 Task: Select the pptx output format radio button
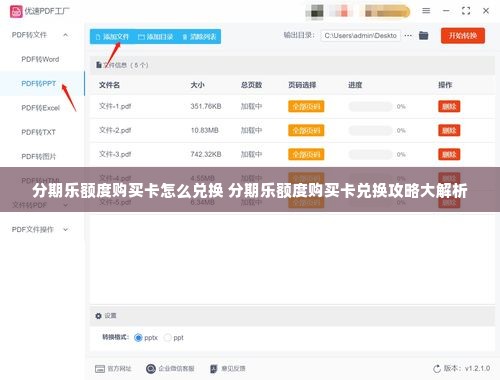coord(138,338)
